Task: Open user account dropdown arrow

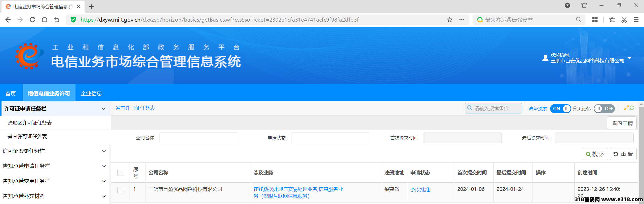Action: point(630,58)
